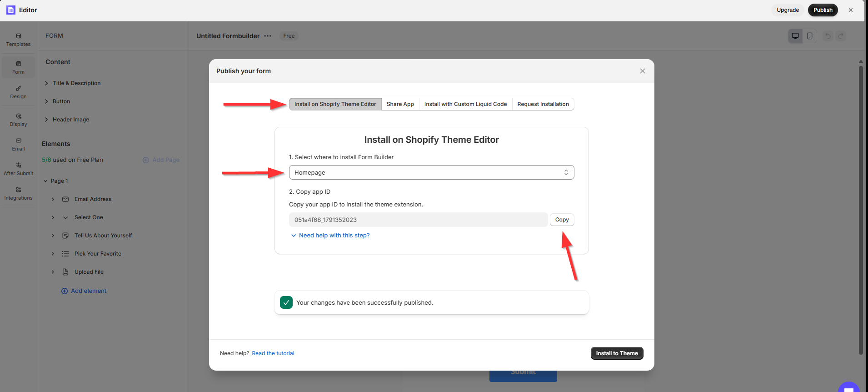Viewport: 868px width, 392px height.
Task: Open the Integrations sidebar section
Action: coord(19,194)
